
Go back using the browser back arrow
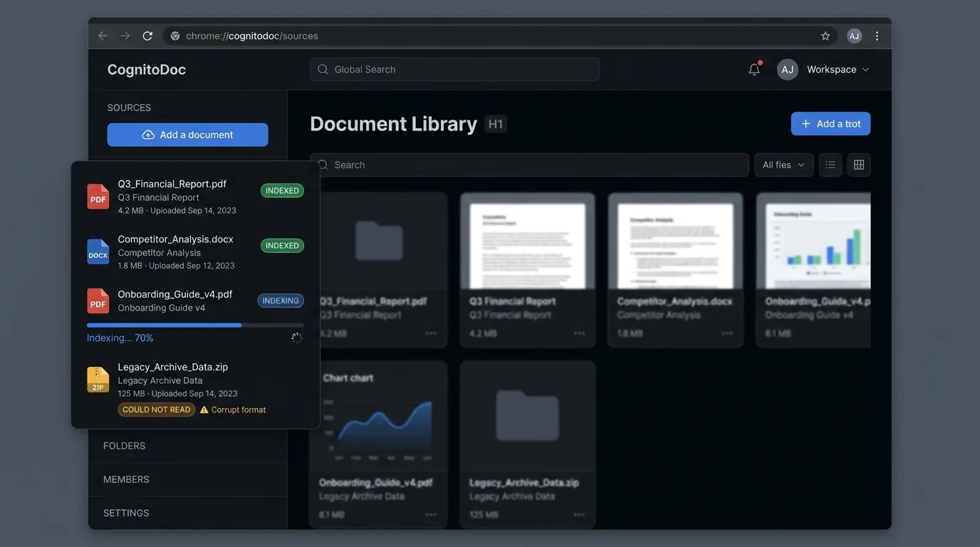tap(103, 36)
